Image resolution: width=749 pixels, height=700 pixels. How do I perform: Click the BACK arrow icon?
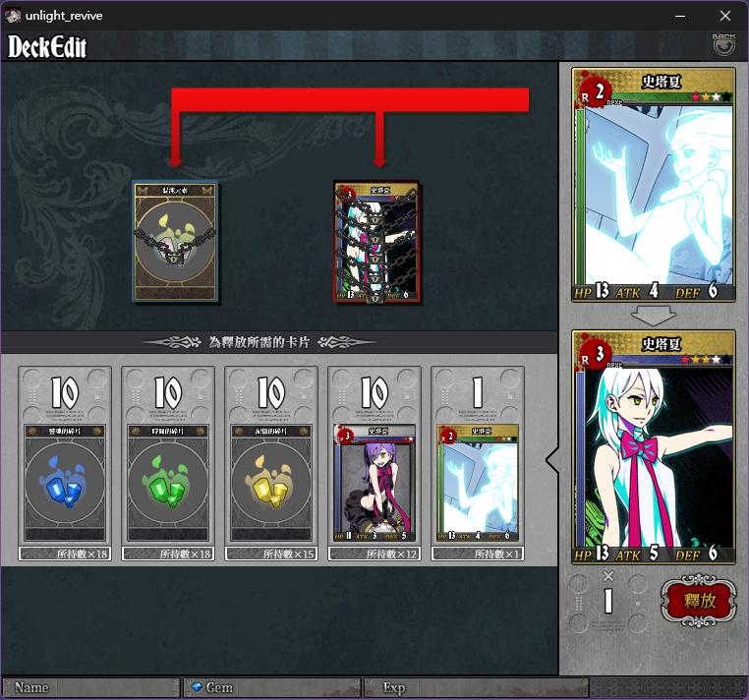tap(723, 44)
